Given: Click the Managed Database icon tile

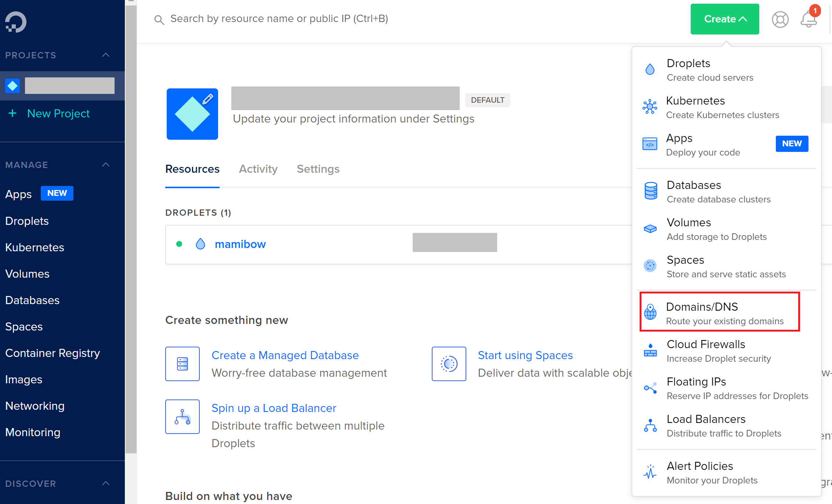Looking at the screenshot, I should coord(182,364).
